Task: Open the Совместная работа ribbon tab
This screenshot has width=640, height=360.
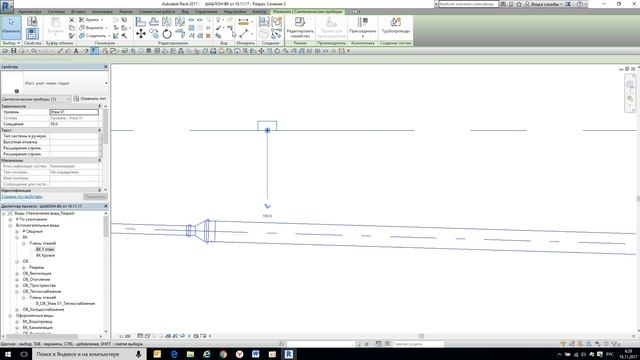Action: (157, 12)
